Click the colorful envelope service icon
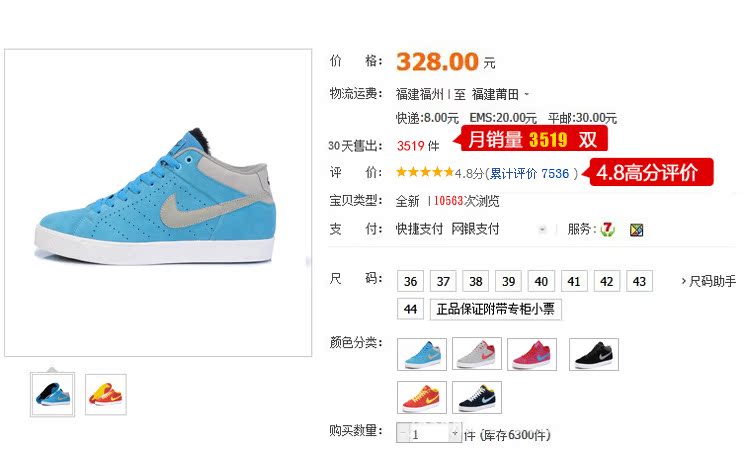This screenshot has width=750, height=452. 636,230
